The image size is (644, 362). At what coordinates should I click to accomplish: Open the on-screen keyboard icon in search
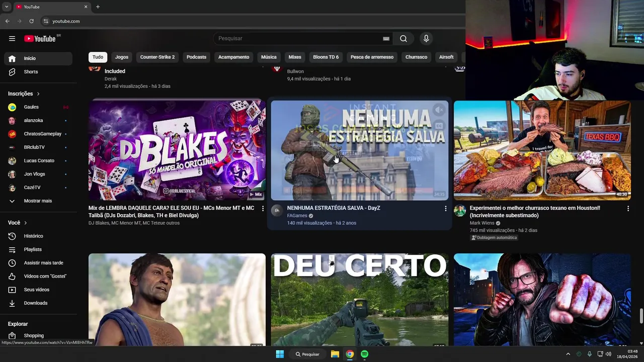[386, 39]
